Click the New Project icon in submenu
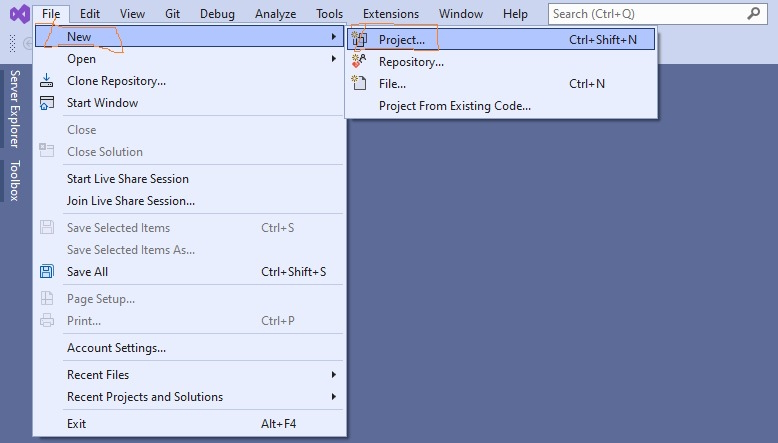The height and width of the screenshot is (443, 778). click(359, 40)
